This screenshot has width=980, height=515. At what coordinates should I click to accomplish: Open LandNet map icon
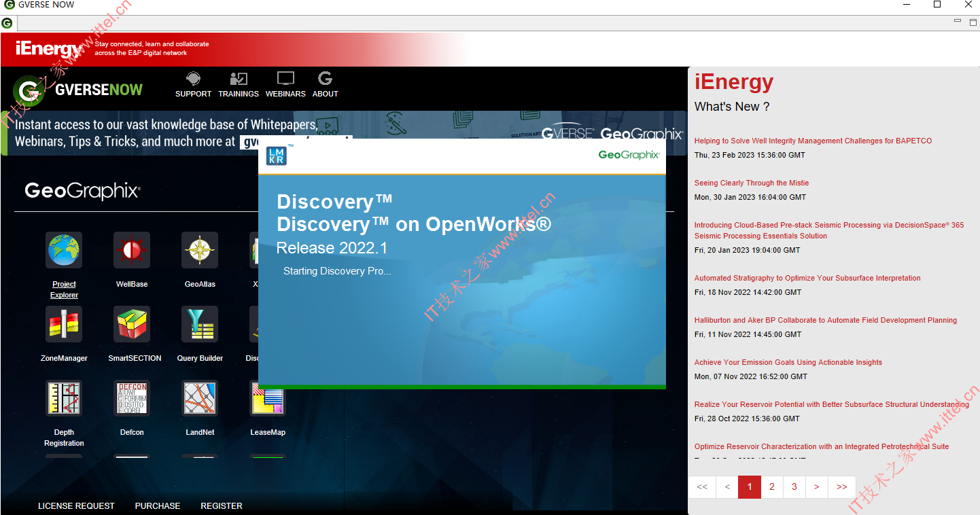pos(200,398)
